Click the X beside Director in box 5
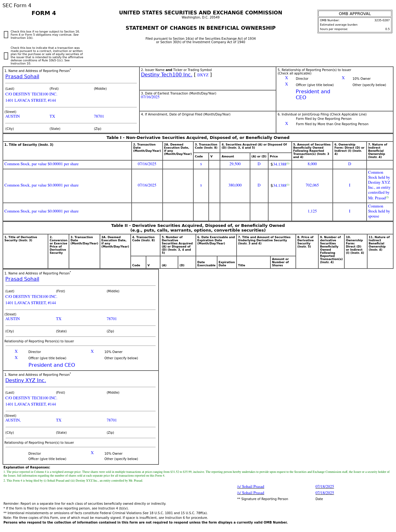The height and width of the screenshot is (532, 396). point(286,78)
